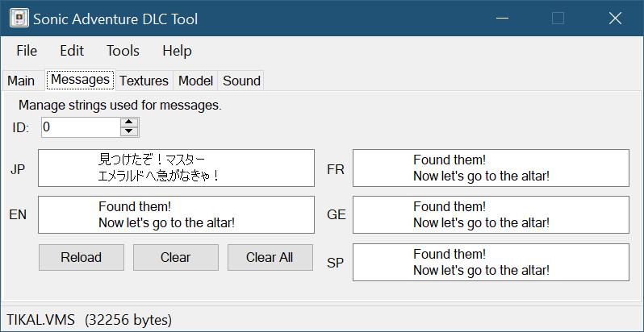Screen dimensions: 644x332
Task: Click into the EN message text box
Action: click(x=176, y=215)
